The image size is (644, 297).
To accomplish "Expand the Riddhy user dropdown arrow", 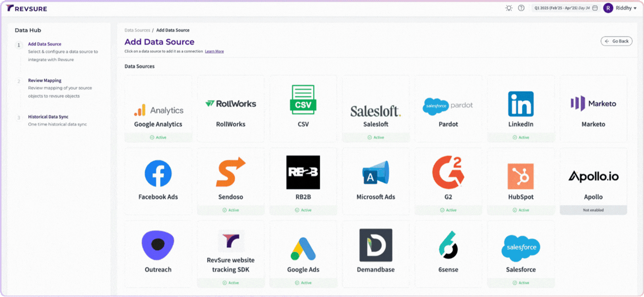I will click(635, 8).
